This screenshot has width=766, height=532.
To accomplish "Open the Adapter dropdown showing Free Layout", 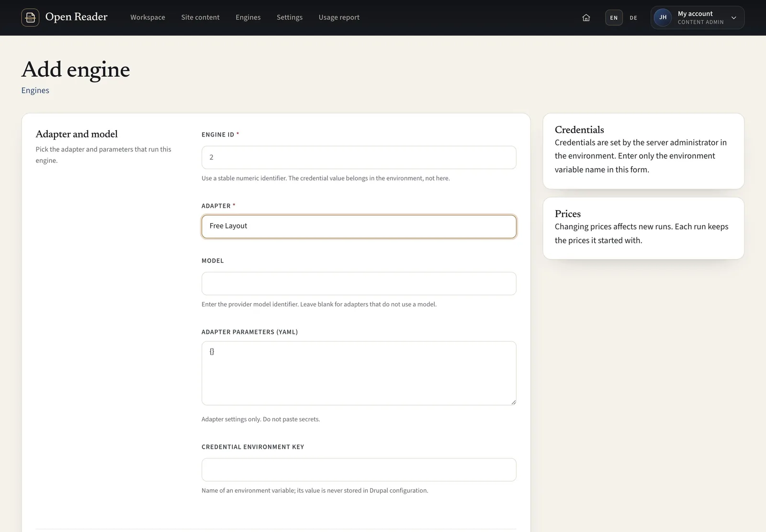I will tap(359, 226).
